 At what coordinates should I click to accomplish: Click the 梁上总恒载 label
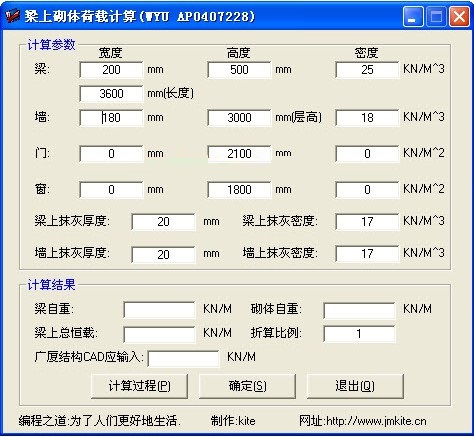point(66,333)
